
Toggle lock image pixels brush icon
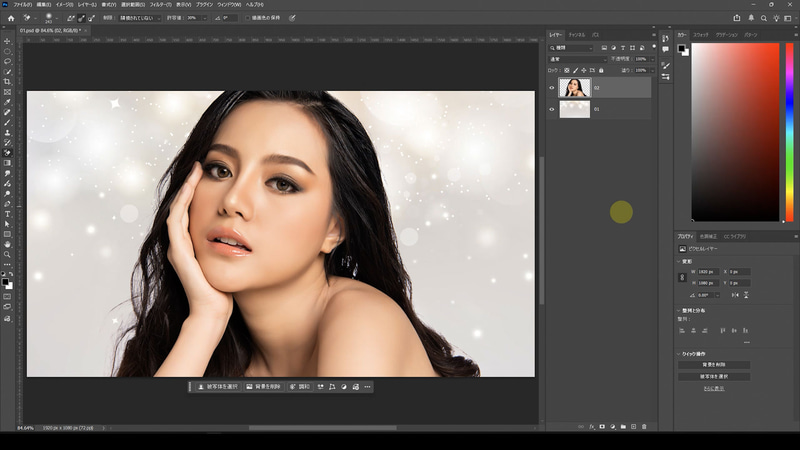point(576,70)
